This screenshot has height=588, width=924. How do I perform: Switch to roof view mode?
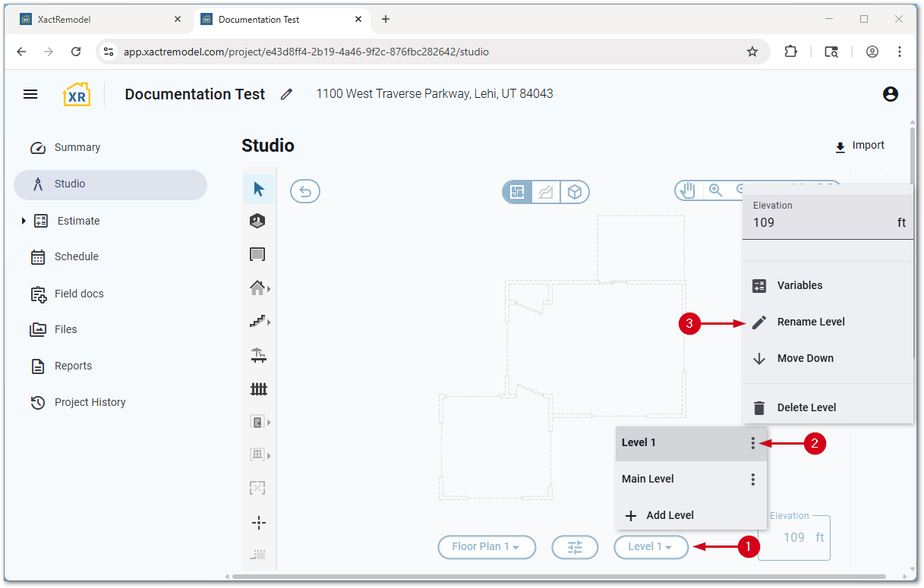[x=546, y=192]
